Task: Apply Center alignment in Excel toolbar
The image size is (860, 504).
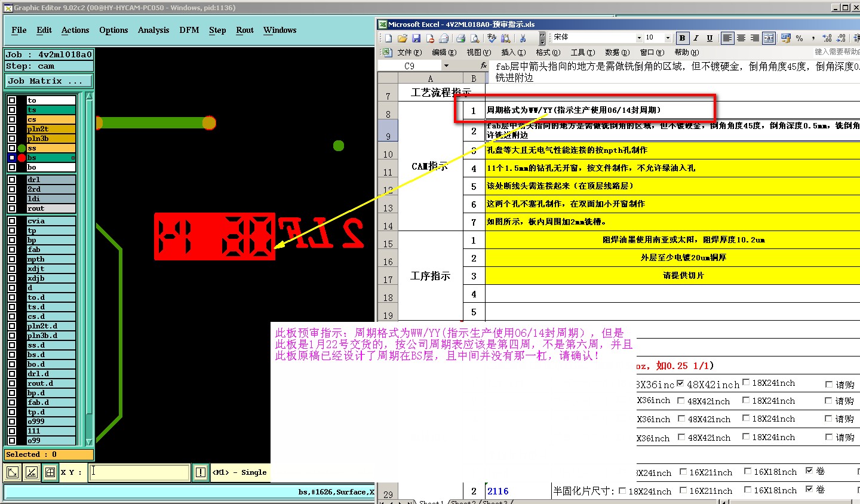Action: click(x=741, y=38)
